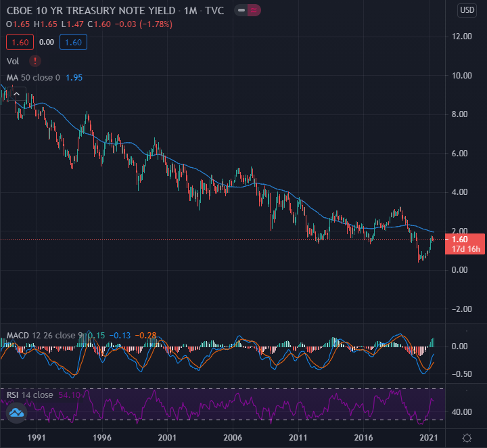Click the 40.00 label on RSI scale
Screen dimensions: 487x448
coord(462,412)
